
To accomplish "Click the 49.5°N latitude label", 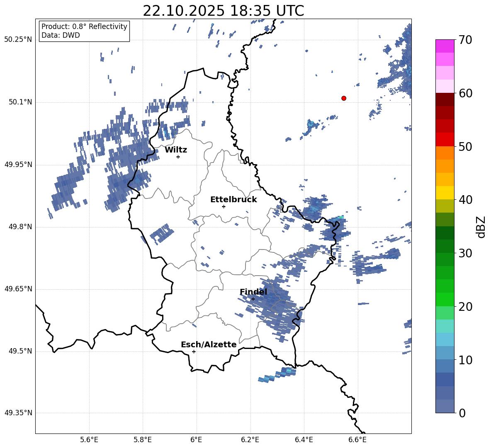I will coord(20,351).
